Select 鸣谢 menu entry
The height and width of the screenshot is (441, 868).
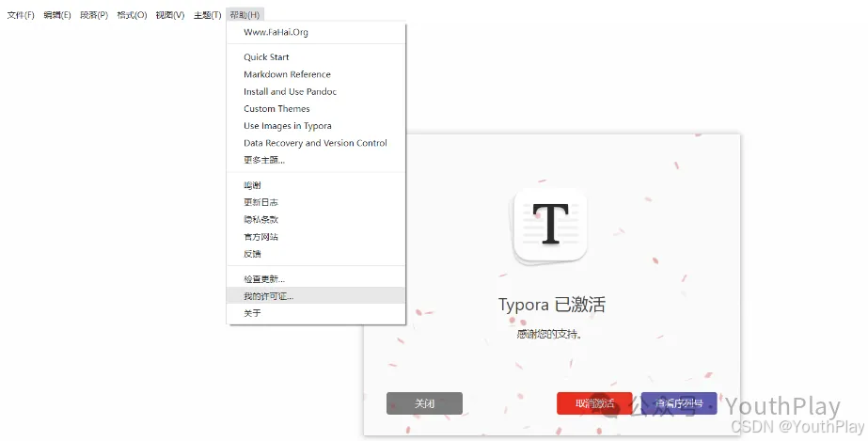point(316,185)
